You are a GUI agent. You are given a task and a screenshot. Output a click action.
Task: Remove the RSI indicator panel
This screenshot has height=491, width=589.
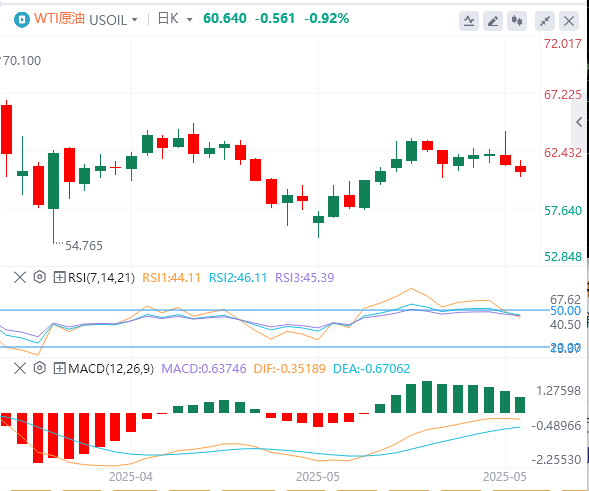[x=20, y=278]
